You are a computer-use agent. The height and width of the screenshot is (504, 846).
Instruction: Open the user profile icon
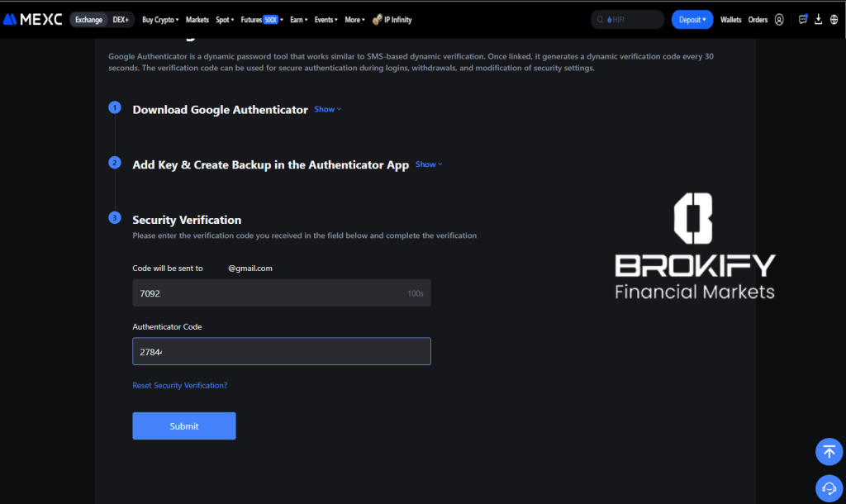[x=779, y=19]
